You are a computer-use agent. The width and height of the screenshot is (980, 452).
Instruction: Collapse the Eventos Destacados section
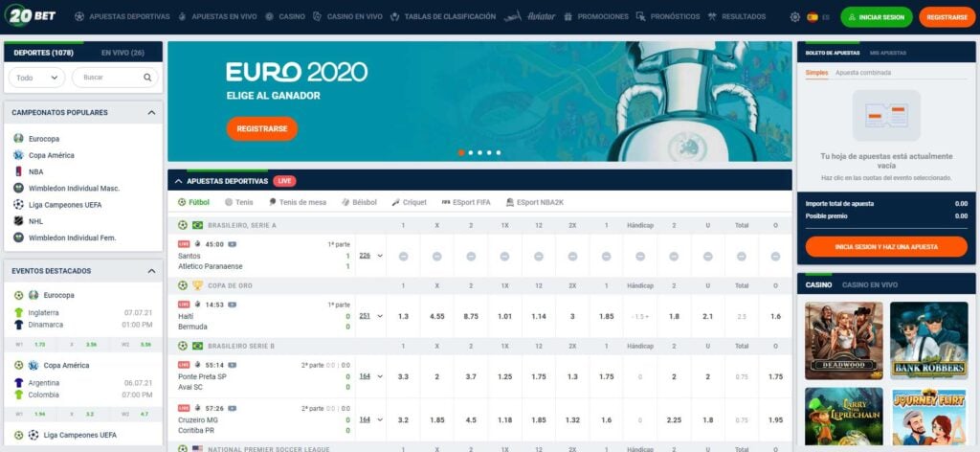151,271
